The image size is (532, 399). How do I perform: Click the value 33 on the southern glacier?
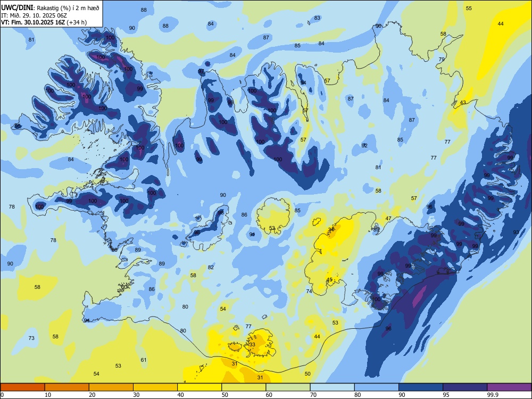pyautogui.click(x=252, y=345)
